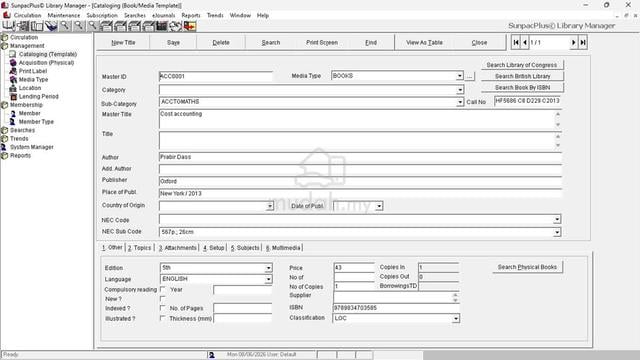640x360 pixels.
Task: Click the dark black toolbar icon
Action: 162,26
